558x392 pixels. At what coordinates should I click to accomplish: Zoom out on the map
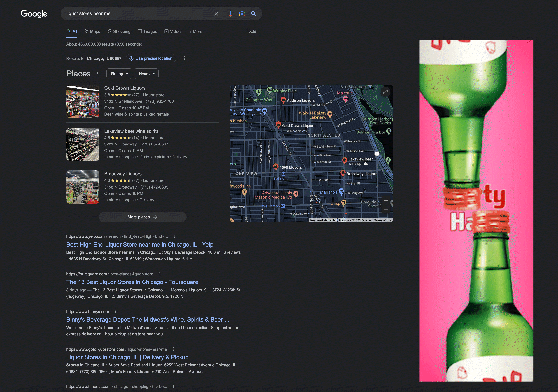coord(386,209)
